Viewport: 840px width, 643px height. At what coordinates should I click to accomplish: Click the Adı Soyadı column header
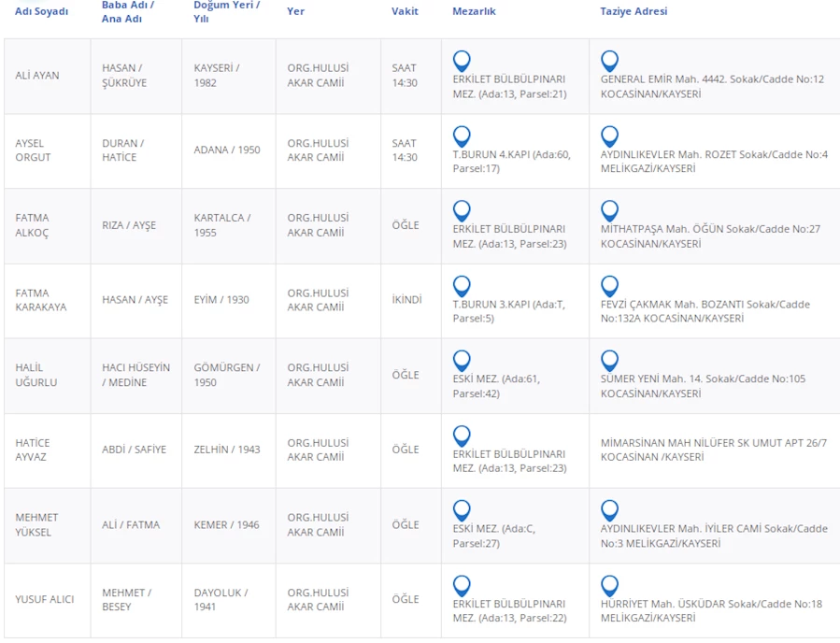coord(42,12)
